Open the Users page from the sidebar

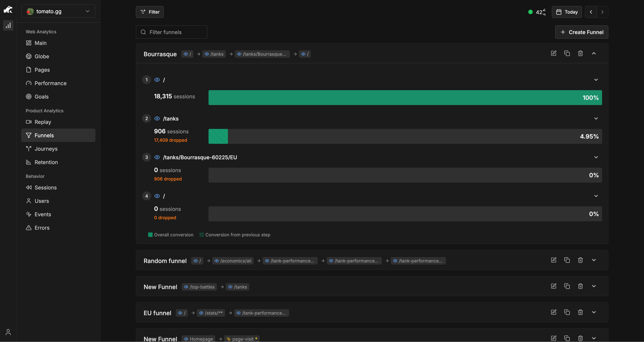tap(42, 201)
